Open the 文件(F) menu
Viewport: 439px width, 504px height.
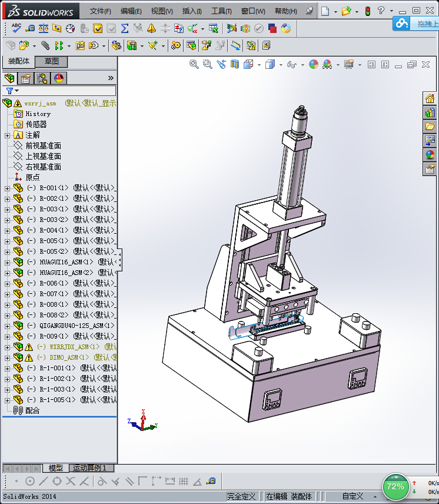[100, 11]
